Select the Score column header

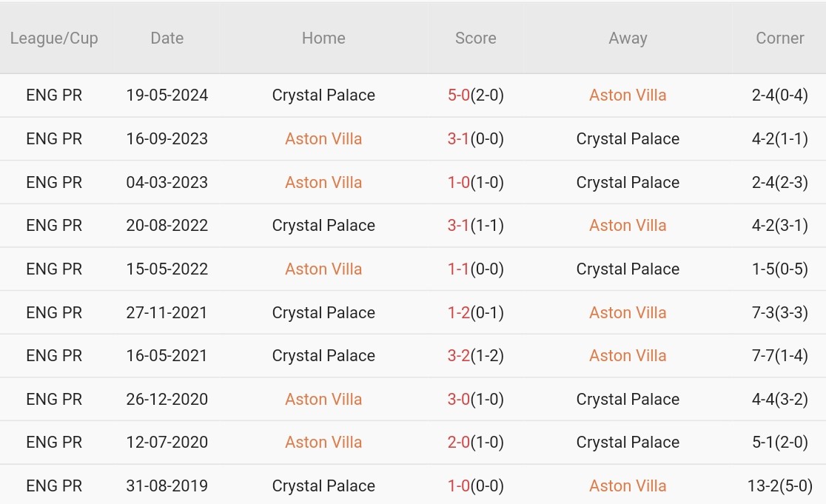click(475, 38)
